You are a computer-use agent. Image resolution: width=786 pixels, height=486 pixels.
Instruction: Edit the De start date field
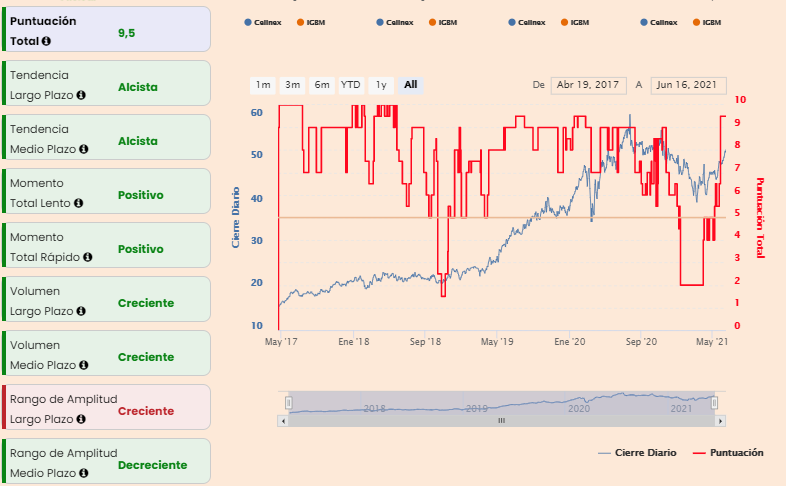click(x=588, y=85)
